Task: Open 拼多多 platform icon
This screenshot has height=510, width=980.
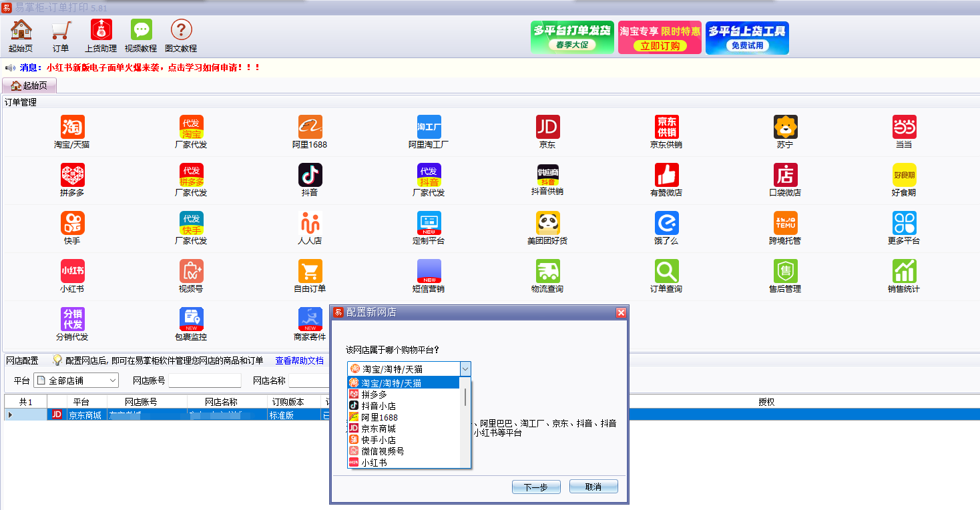Action: pos(72,175)
